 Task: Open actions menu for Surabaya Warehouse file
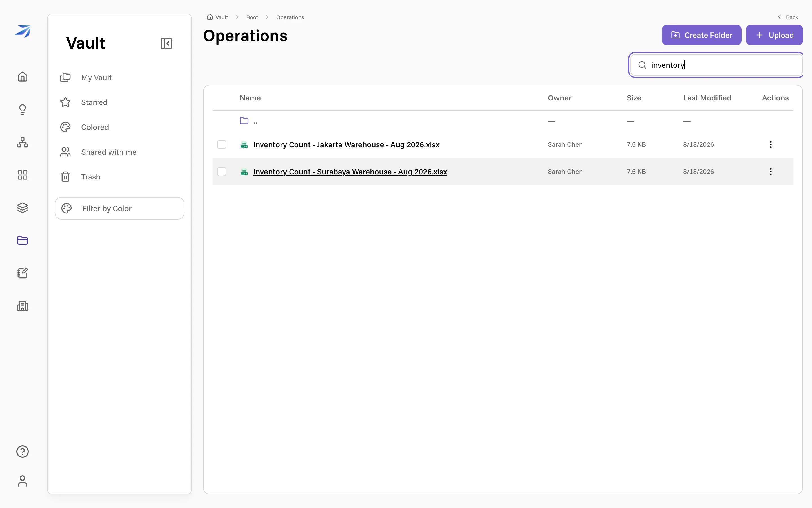click(x=771, y=172)
